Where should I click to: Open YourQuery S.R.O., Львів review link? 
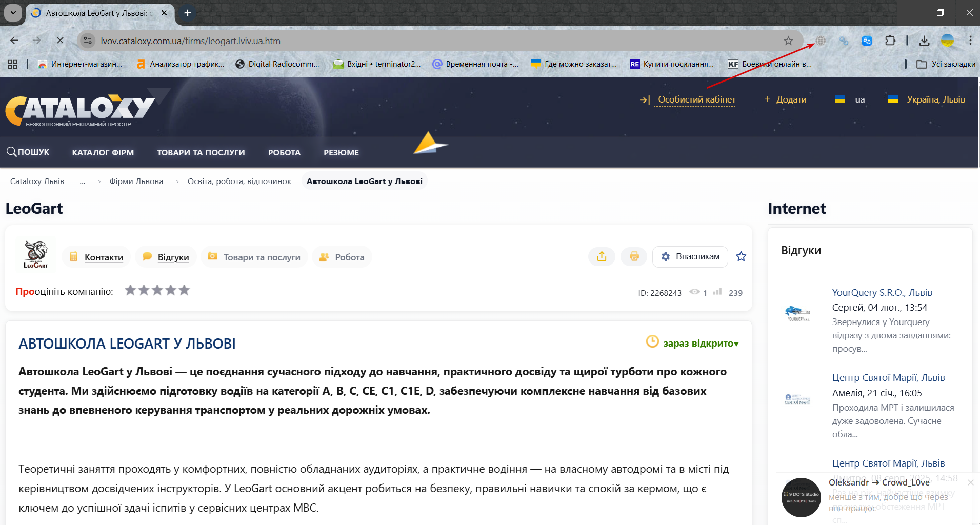point(882,292)
